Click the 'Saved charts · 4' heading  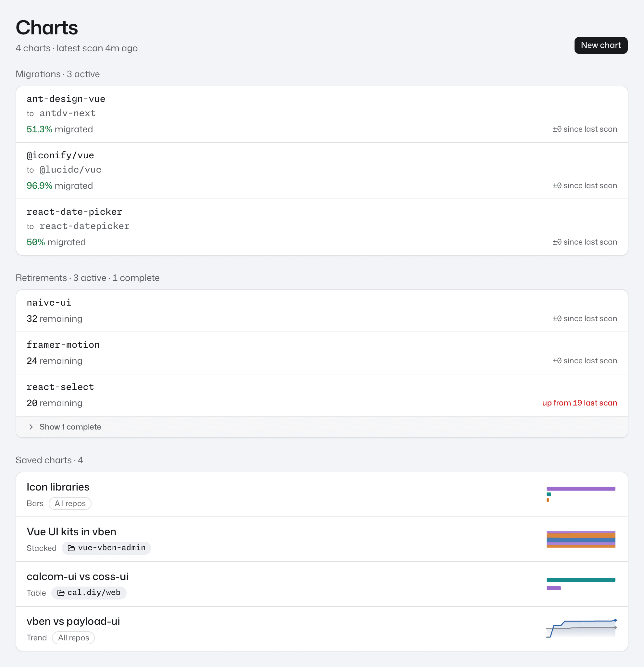pyautogui.click(x=49, y=460)
